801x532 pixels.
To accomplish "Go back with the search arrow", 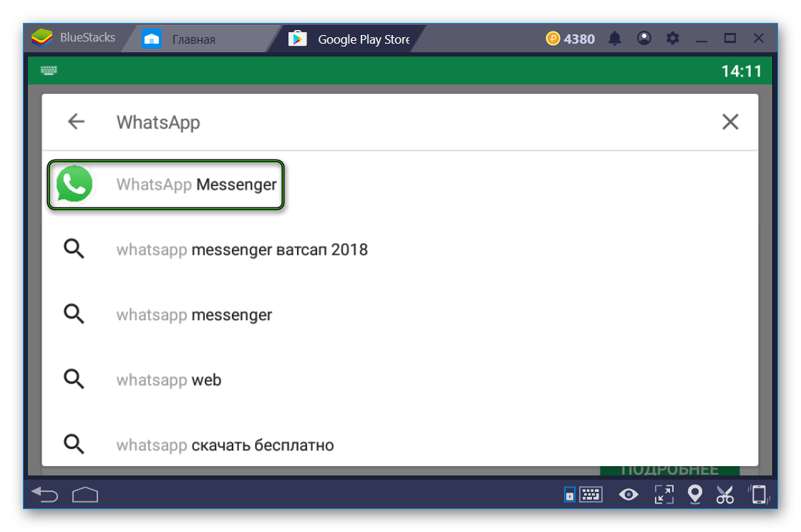I will click(x=76, y=122).
